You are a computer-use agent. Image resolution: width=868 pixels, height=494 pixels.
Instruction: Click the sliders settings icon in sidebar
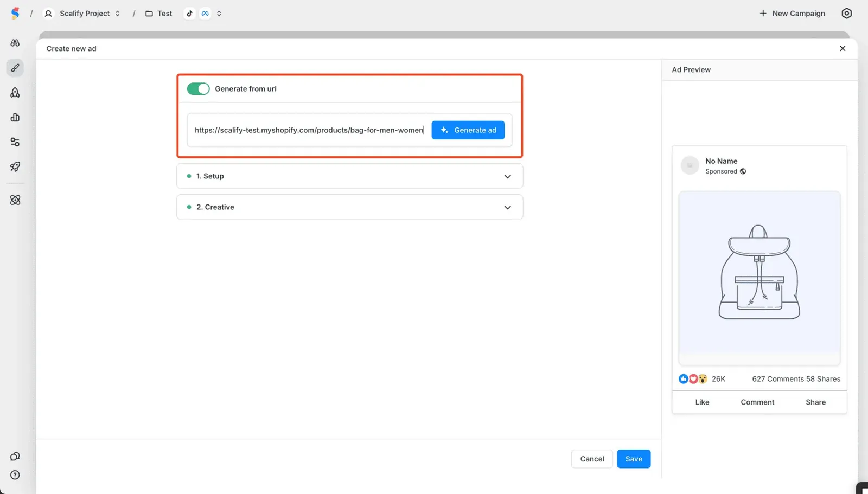[x=15, y=142]
